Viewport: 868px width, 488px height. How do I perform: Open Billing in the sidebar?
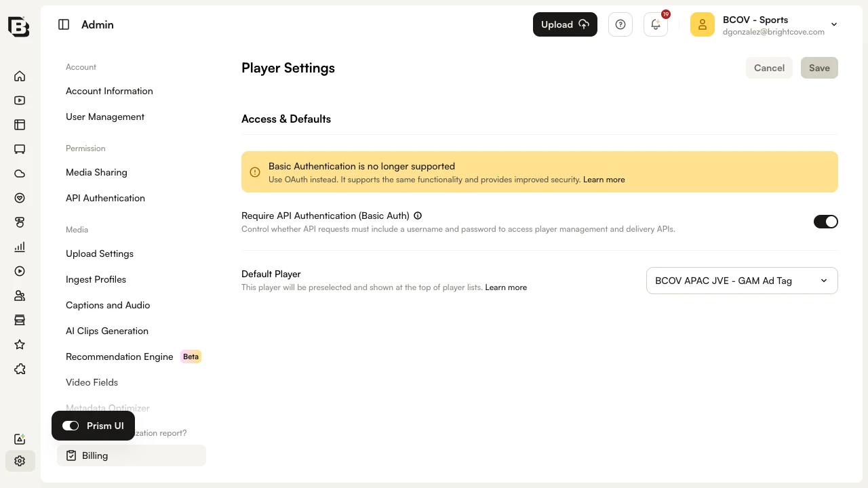(132, 455)
